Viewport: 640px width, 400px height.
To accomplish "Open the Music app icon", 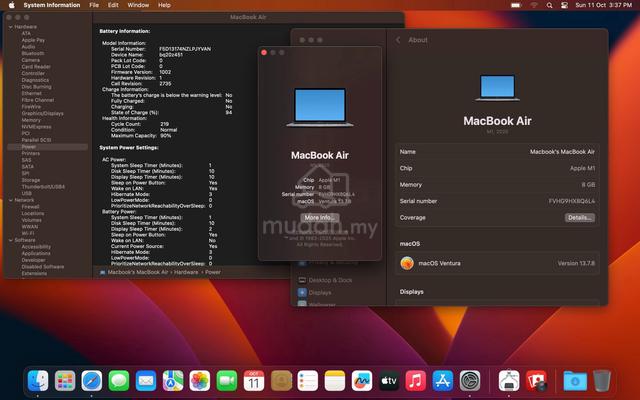I will [416, 381].
